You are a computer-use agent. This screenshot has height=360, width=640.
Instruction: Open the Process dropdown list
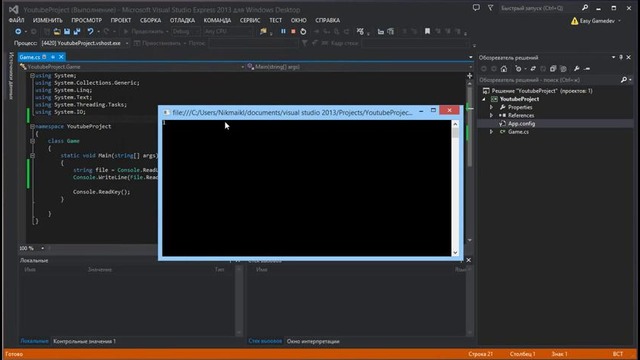click(127, 43)
